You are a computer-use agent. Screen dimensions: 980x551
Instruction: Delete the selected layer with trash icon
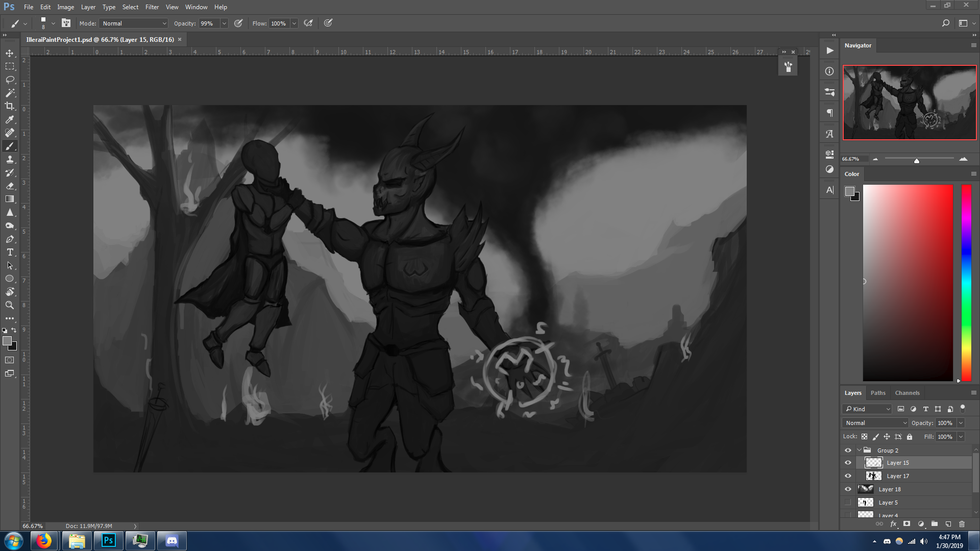click(962, 524)
